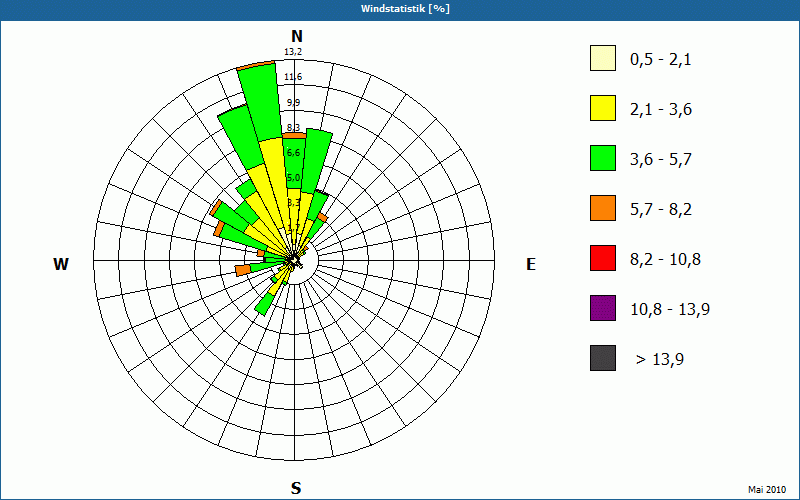The height and width of the screenshot is (500, 800).
Task: Click the legend label > 13,9
Action: point(660,360)
